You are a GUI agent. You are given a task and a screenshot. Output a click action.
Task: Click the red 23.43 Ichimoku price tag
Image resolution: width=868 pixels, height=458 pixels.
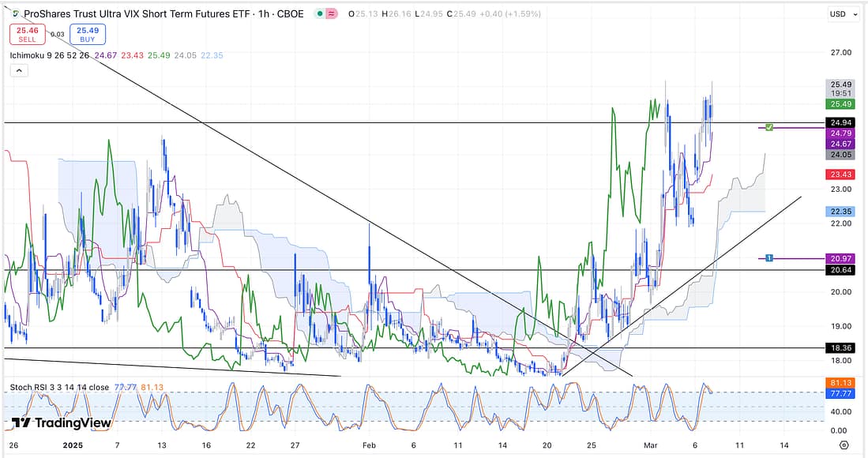coord(840,175)
